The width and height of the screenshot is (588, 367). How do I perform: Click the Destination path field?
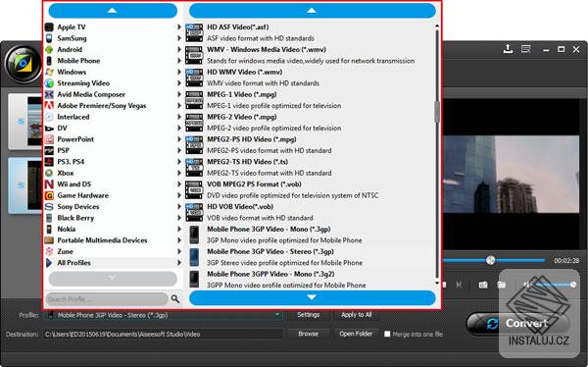coord(163,334)
